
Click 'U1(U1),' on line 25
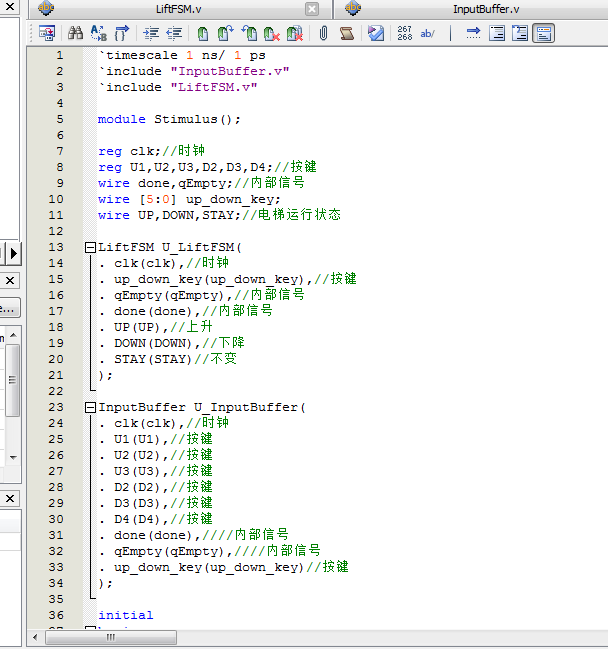tap(141, 440)
